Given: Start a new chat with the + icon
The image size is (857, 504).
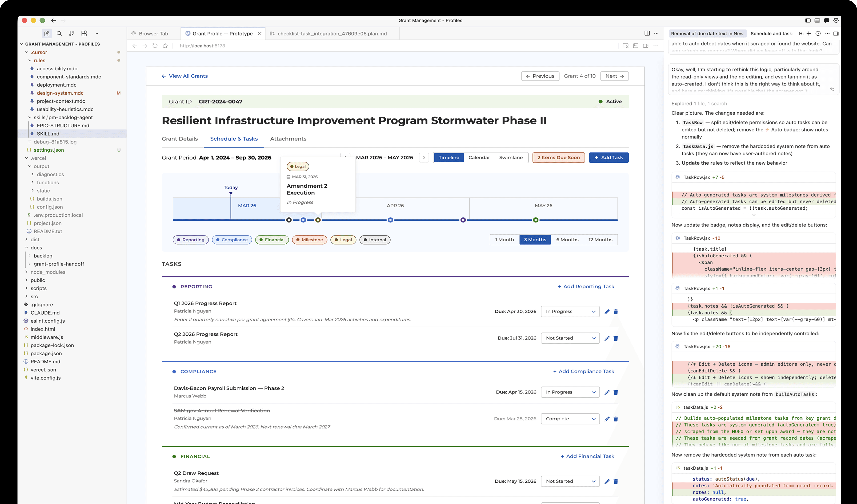Looking at the screenshot, I should [x=809, y=33].
